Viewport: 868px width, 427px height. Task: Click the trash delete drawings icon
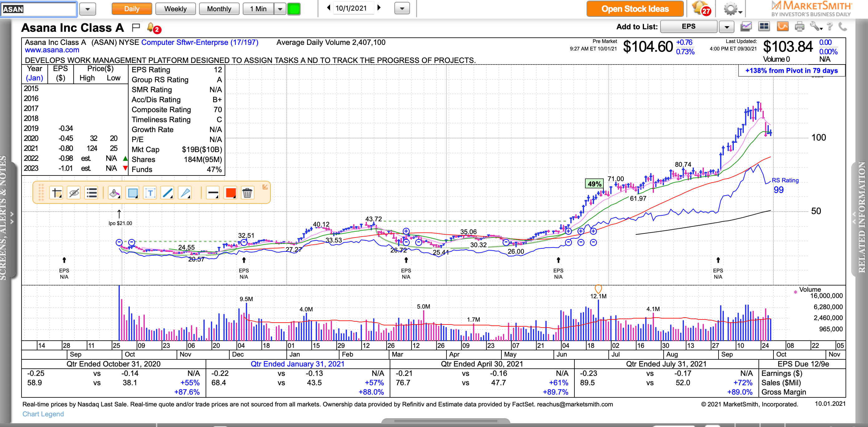coord(247,193)
